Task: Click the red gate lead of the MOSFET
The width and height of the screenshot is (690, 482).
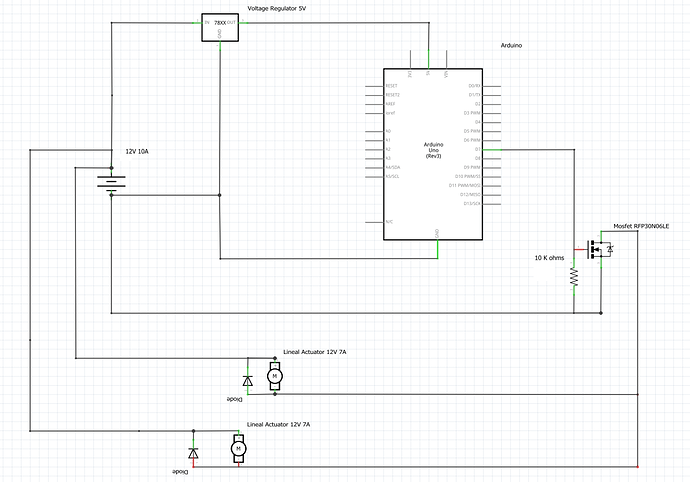Action: coord(580,250)
